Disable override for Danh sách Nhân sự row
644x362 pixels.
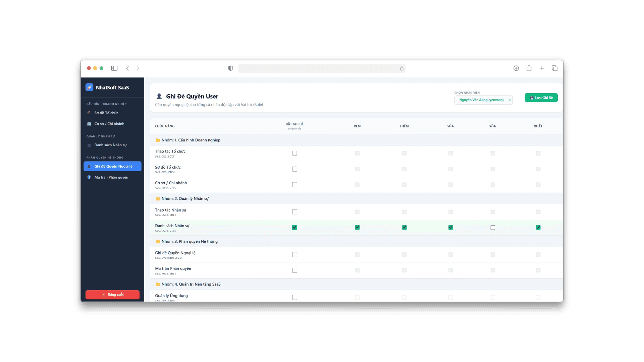click(x=294, y=228)
